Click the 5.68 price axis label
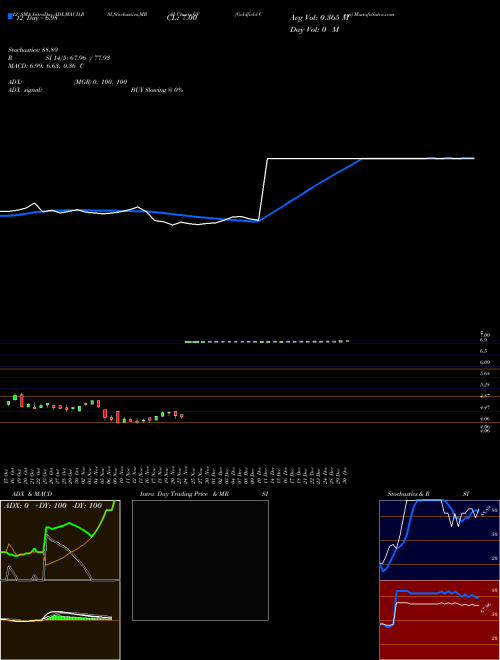 click(484, 373)
